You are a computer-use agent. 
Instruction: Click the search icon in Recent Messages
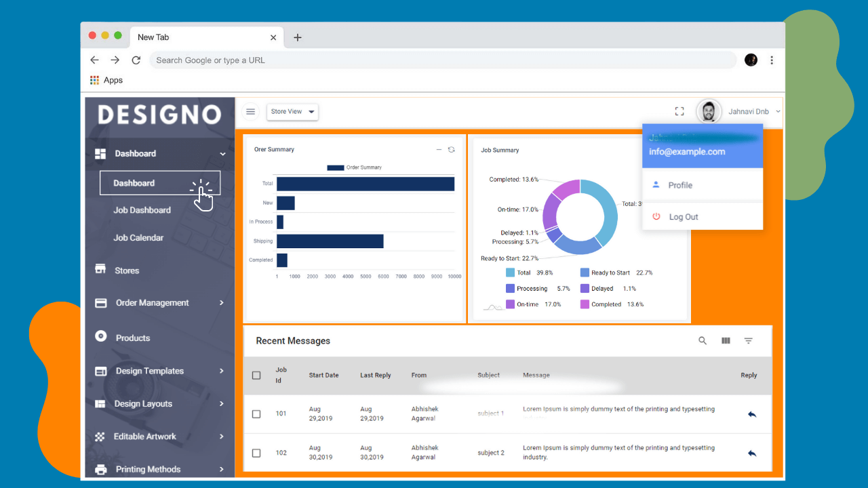[x=703, y=341]
